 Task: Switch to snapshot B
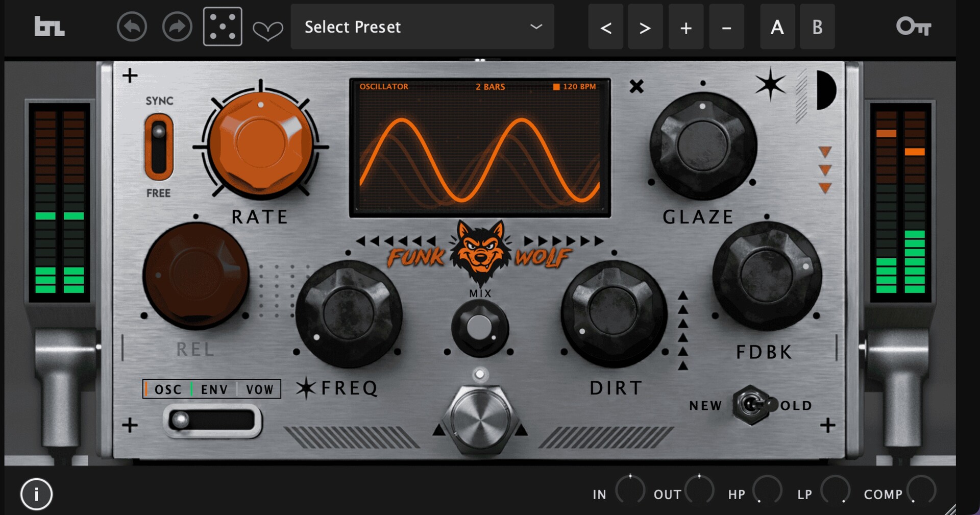(817, 27)
